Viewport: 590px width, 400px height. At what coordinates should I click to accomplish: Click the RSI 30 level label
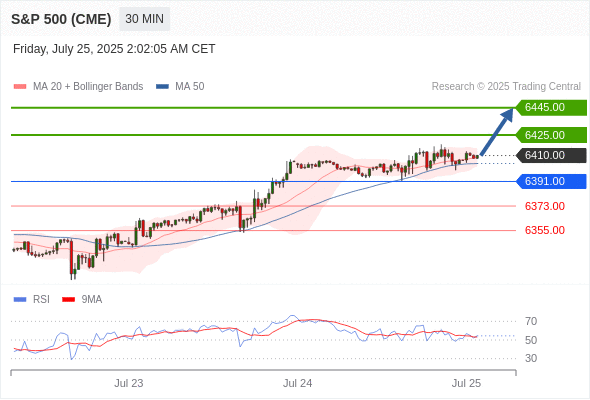coord(531,358)
